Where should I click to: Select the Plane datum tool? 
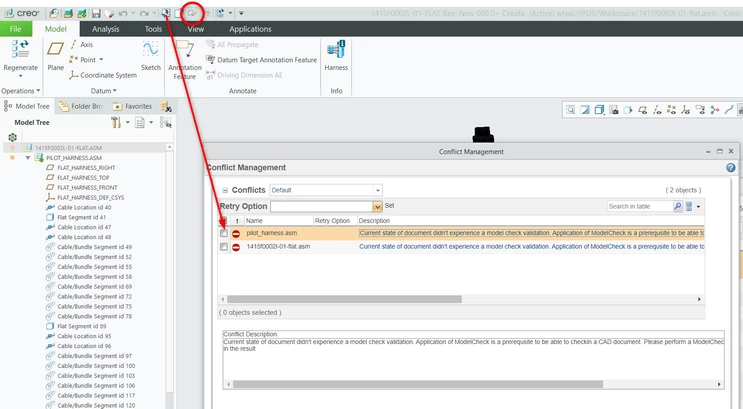(x=55, y=55)
